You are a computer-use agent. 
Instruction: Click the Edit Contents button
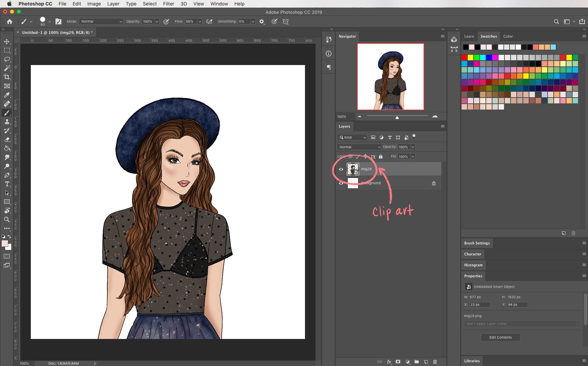pos(500,338)
